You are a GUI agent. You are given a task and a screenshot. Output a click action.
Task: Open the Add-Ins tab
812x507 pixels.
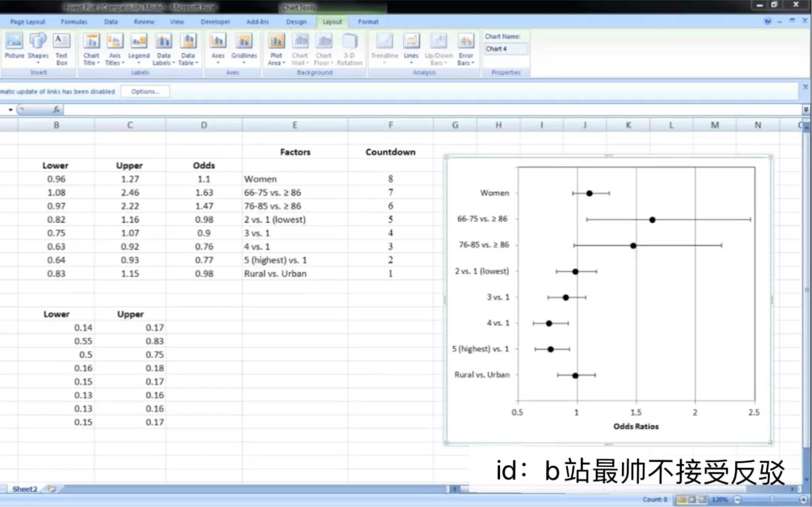coord(257,22)
